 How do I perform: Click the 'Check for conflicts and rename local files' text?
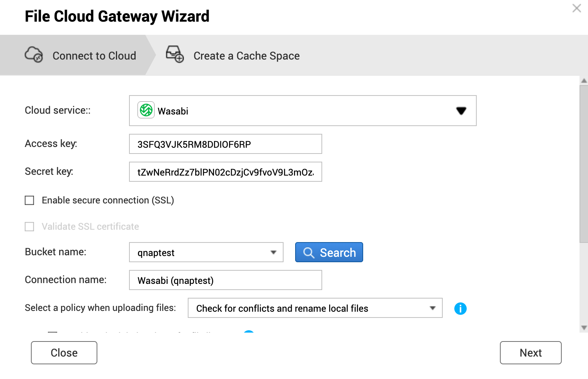pyautogui.click(x=282, y=308)
